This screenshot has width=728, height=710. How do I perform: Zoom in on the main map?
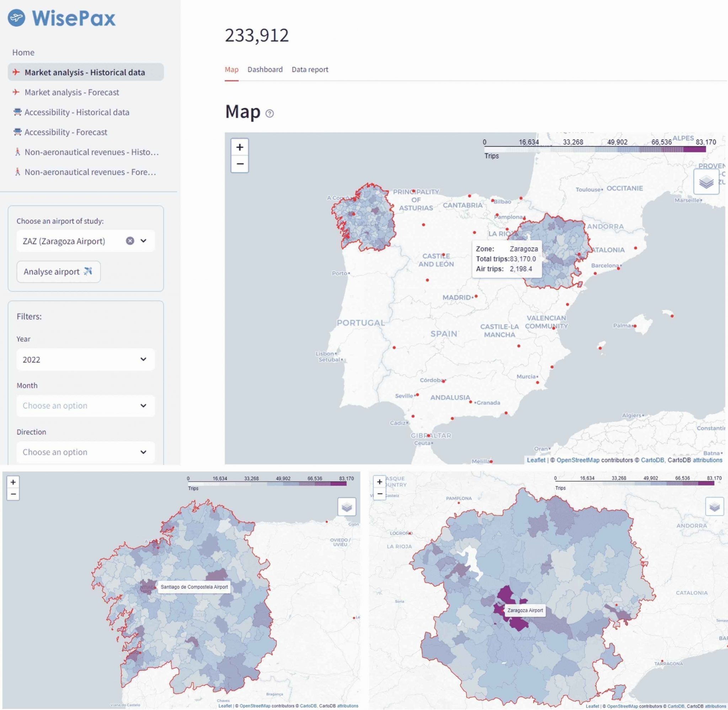pyautogui.click(x=240, y=147)
